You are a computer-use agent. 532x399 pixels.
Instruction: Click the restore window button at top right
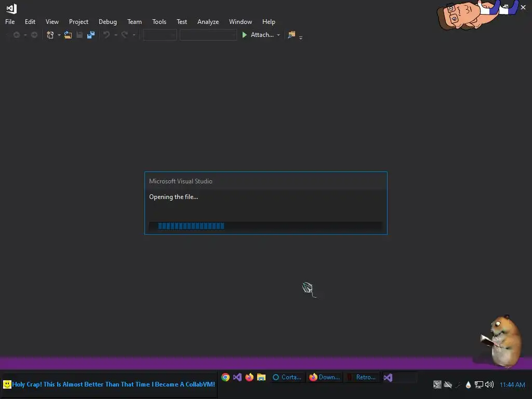pos(505,7)
